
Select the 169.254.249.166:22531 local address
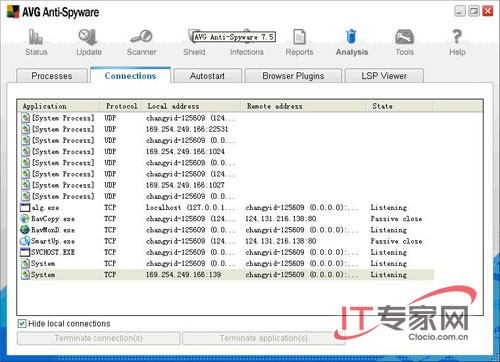(x=187, y=129)
